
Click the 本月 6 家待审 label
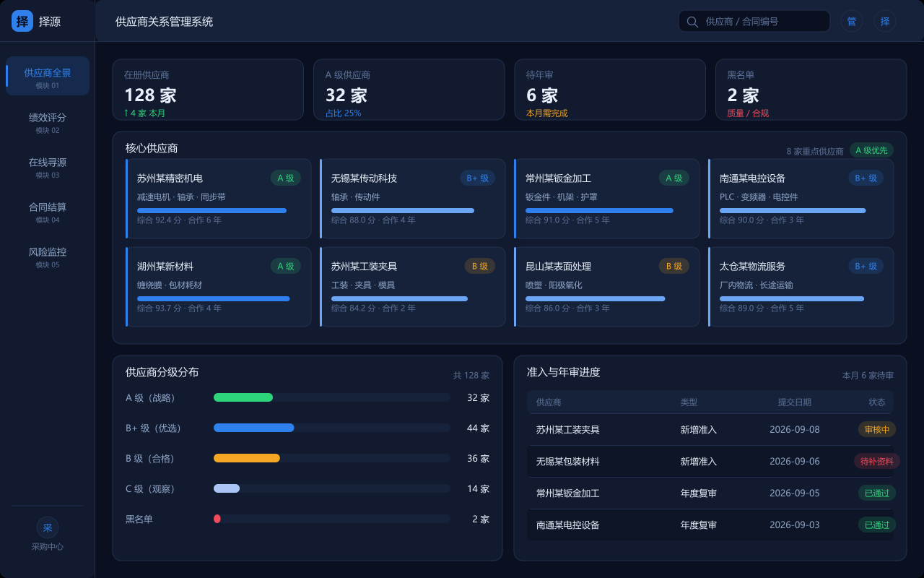[x=868, y=376]
